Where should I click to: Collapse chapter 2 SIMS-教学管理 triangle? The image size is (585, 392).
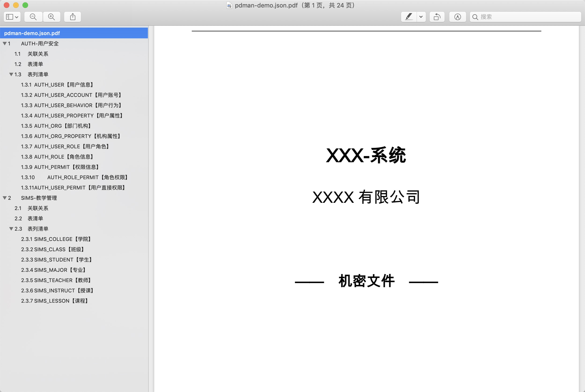click(x=5, y=198)
